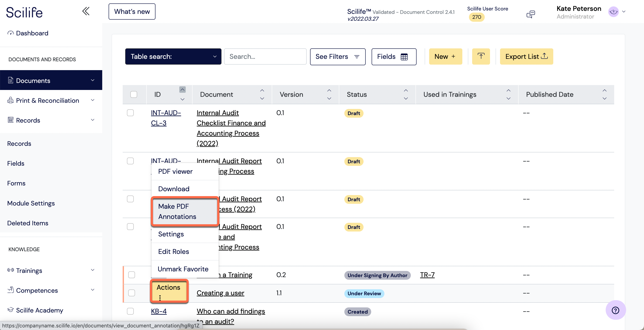Open See Filters panel

pos(338,57)
